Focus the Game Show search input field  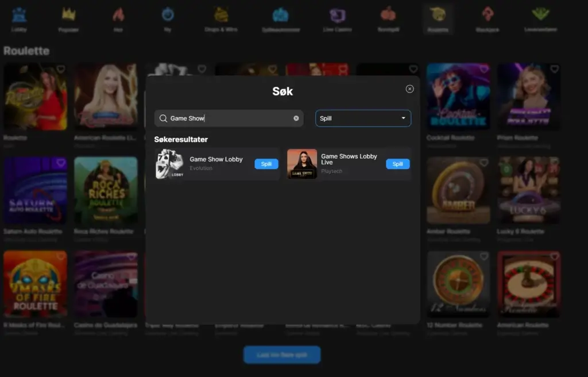coord(229,118)
